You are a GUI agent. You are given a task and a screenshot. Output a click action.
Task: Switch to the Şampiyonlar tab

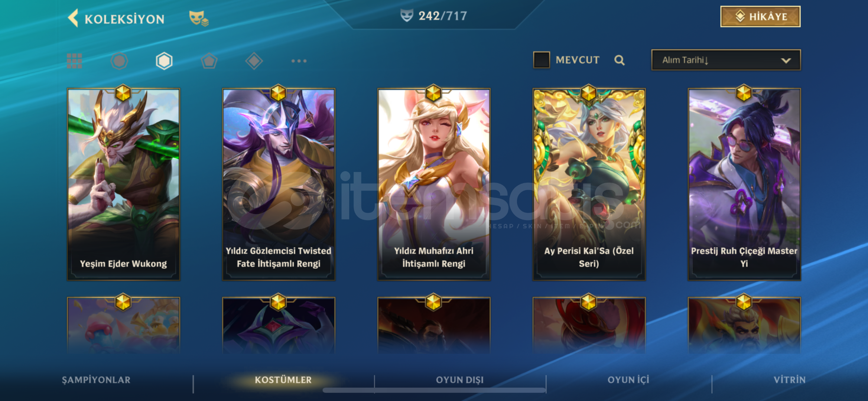(96, 380)
